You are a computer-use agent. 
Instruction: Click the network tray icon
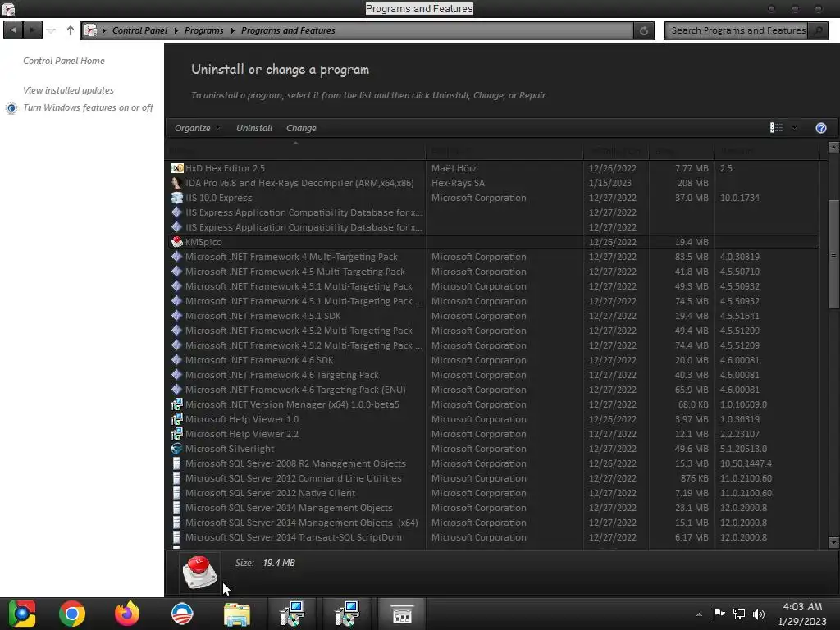[739, 614]
